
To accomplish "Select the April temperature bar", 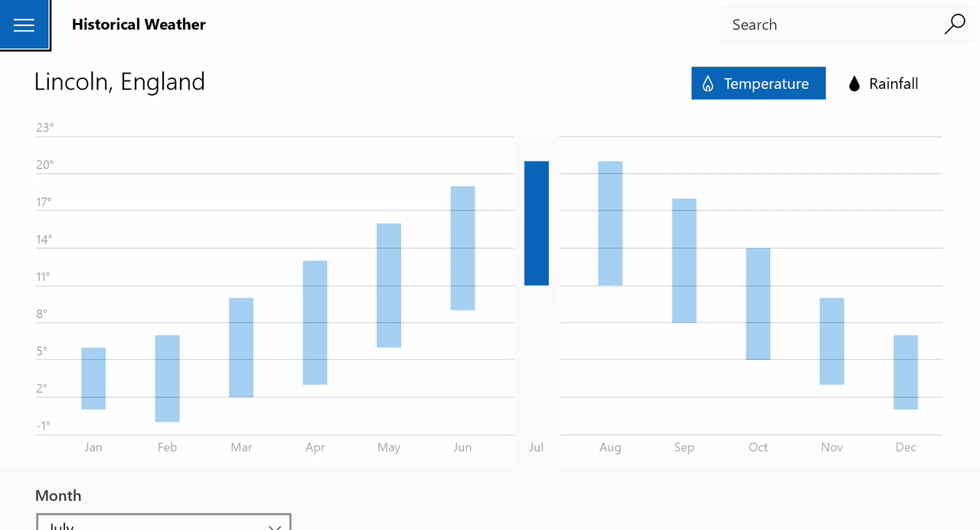I will (x=315, y=322).
